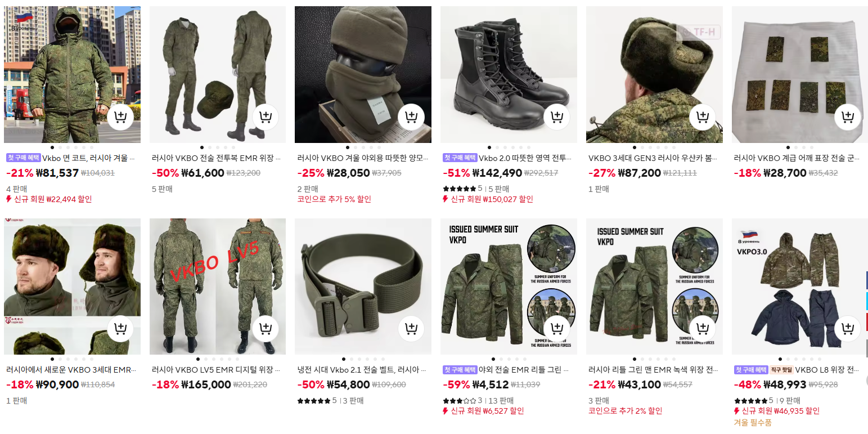
Task: Open the olive tactical belt product image
Action: tap(363, 286)
